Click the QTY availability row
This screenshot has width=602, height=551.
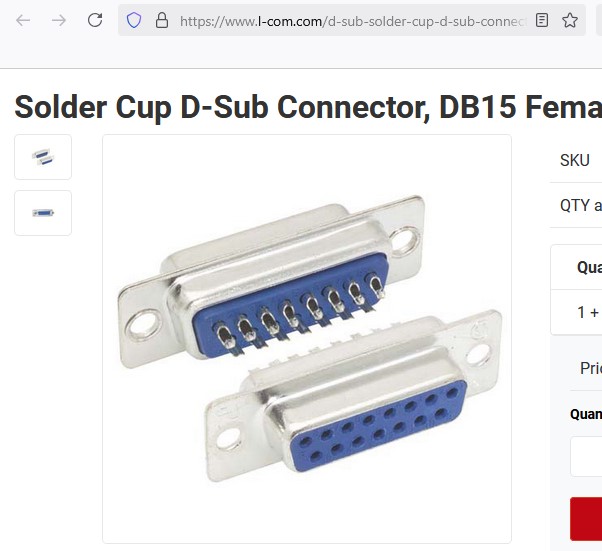(x=581, y=206)
